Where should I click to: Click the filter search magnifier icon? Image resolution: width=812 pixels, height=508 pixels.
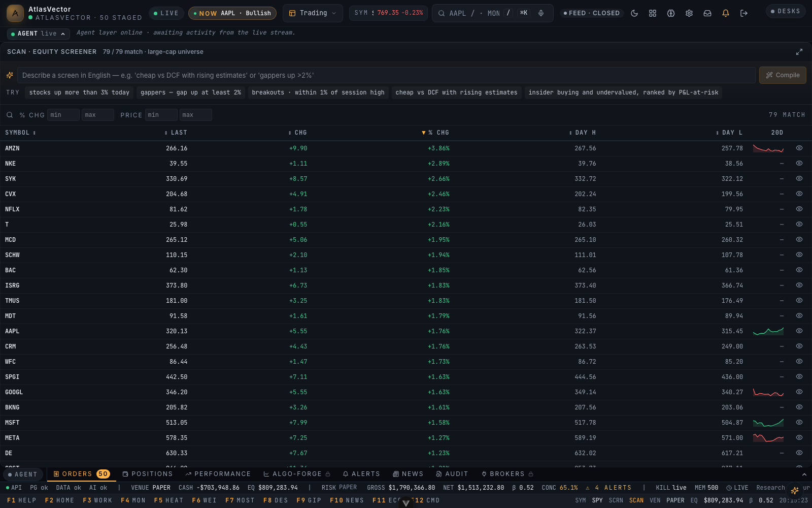10,115
